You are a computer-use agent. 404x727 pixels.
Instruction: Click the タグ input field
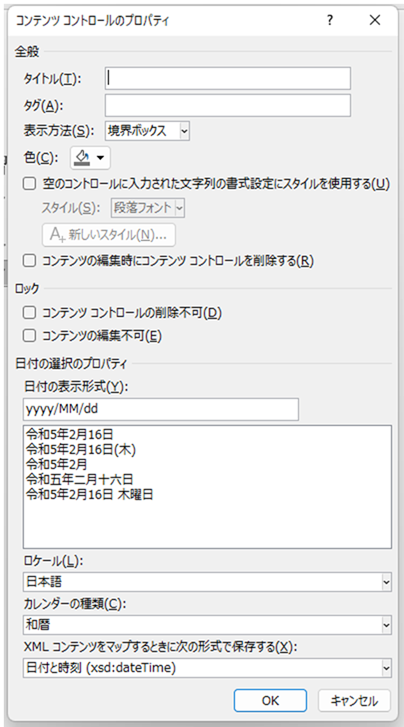tap(228, 105)
